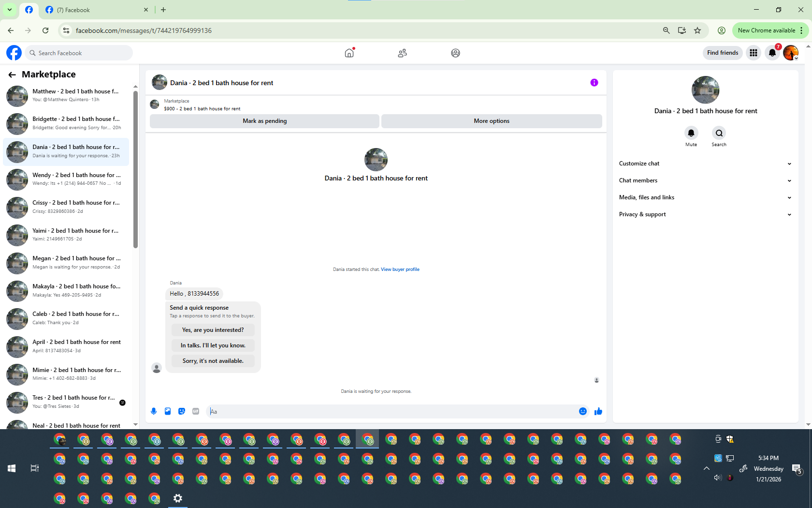Choose a GIF icon
This screenshot has width=812, height=508.
point(196,411)
